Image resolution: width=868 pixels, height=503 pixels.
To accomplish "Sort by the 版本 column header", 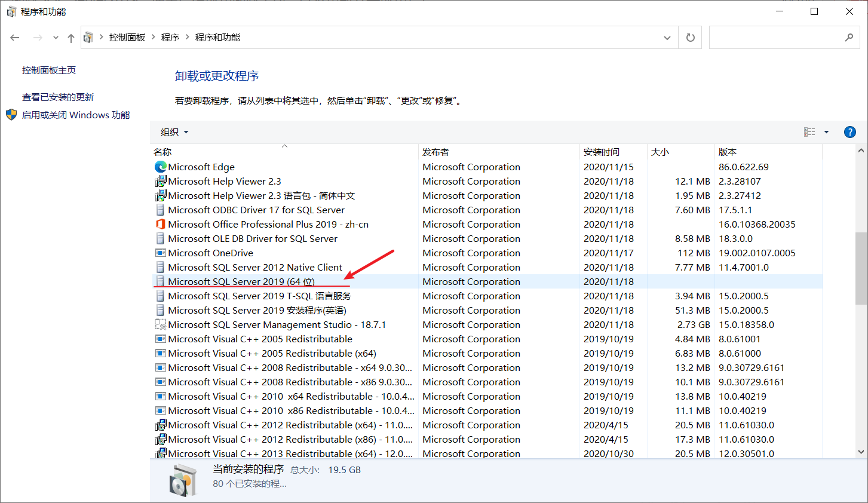I will coord(768,152).
